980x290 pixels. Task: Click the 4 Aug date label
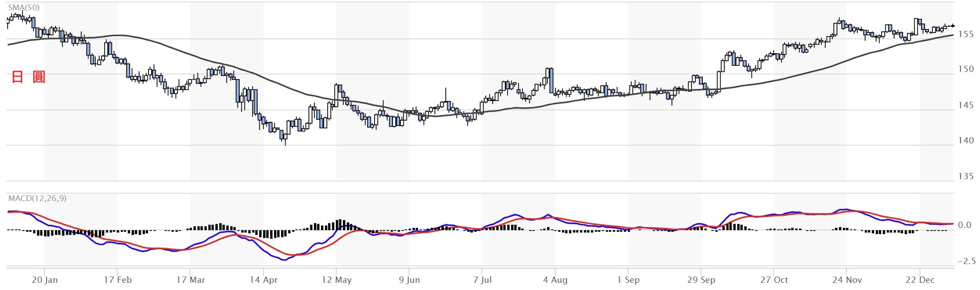[x=555, y=280]
